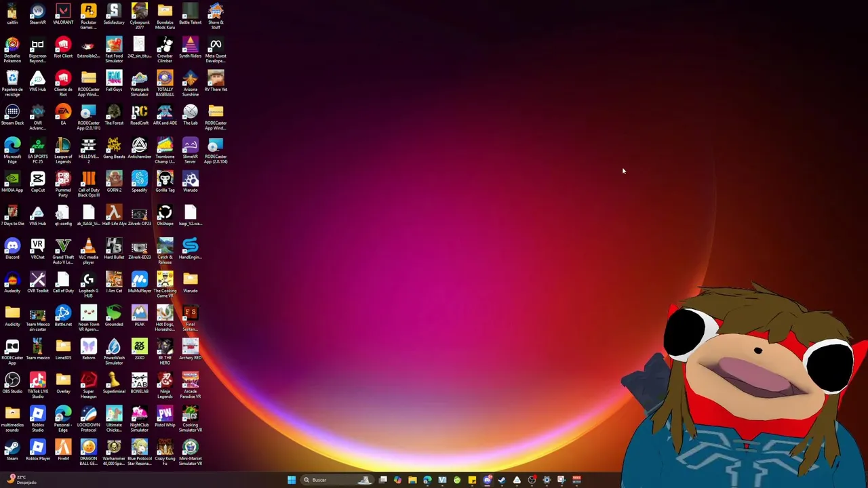The width and height of the screenshot is (868, 488).
Task: Select the PEAK game icon
Action: tap(139, 317)
